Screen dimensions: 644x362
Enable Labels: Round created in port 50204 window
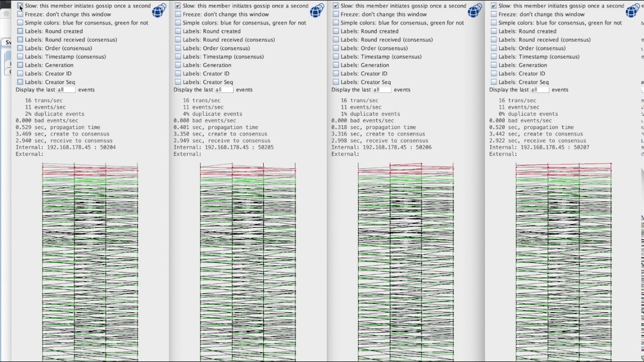coord(20,31)
